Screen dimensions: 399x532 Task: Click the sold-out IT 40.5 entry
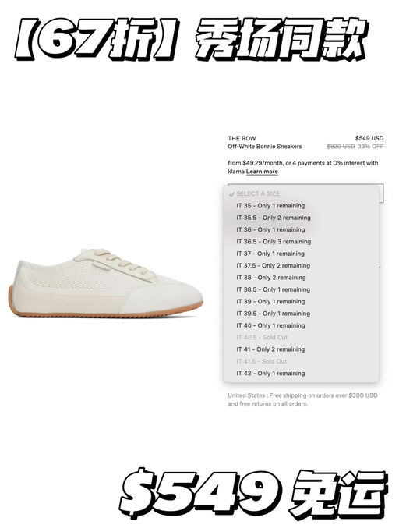tap(302, 338)
